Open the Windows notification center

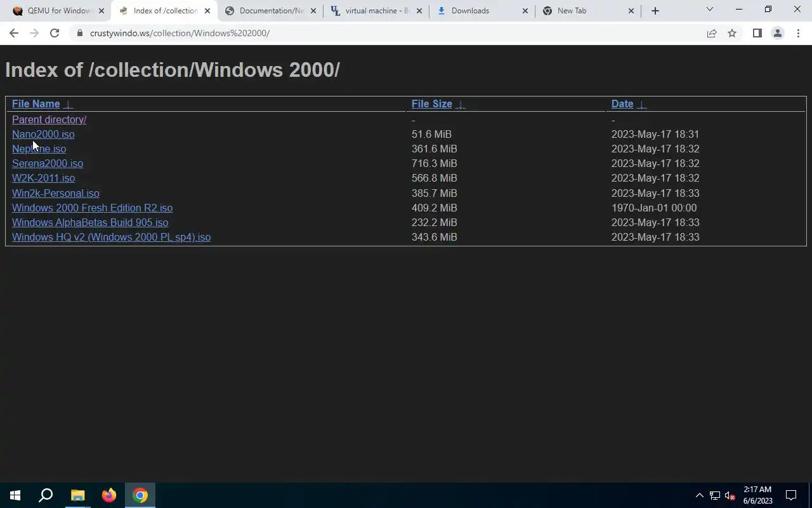791,495
